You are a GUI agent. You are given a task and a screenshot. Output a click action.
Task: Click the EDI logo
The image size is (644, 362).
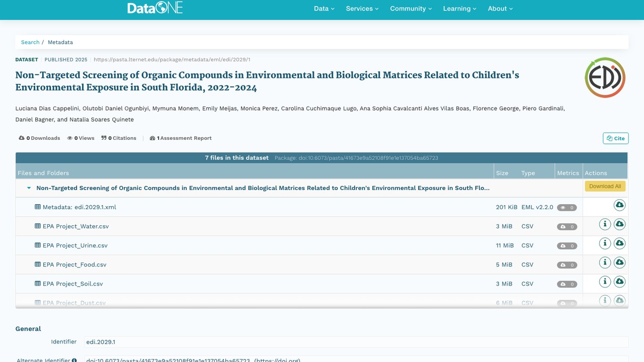tap(605, 77)
